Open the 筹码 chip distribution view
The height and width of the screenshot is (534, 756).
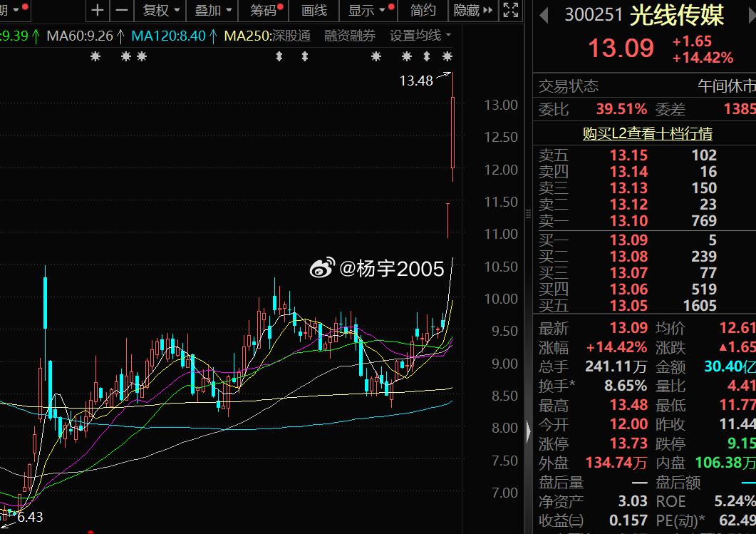click(x=264, y=10)
